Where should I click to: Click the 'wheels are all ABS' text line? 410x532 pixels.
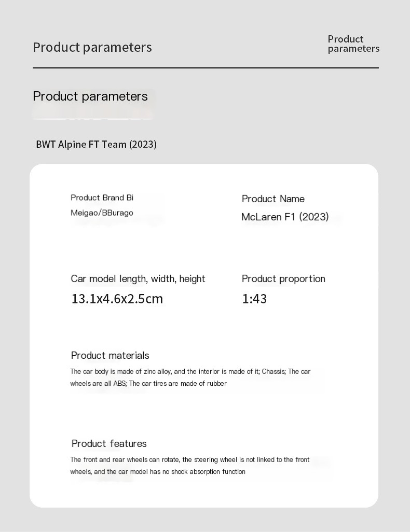tap(148, 383)
